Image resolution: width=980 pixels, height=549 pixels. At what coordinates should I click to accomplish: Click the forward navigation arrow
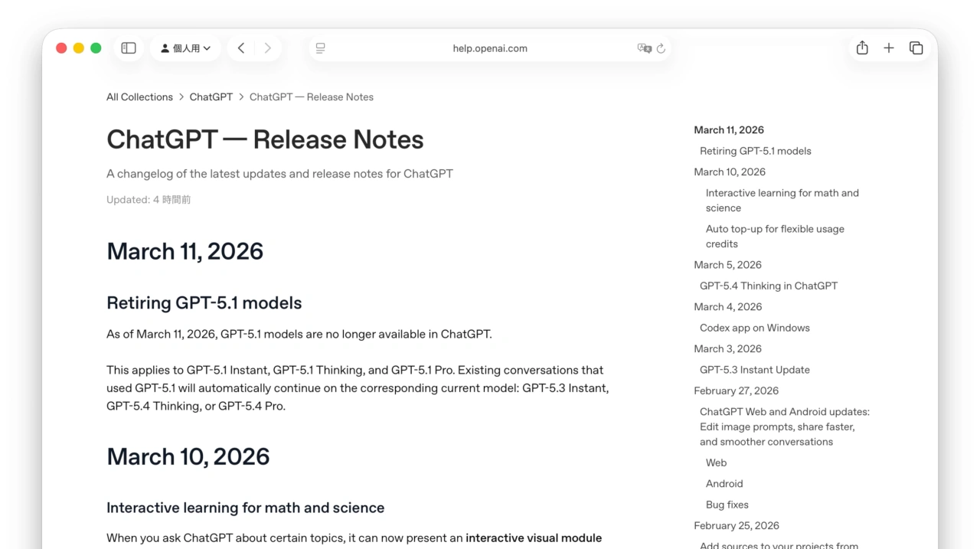pyautogui.click(x=267, y=47)
